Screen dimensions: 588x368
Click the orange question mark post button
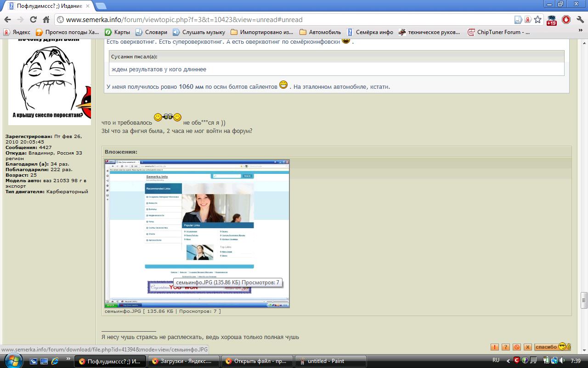[506, 347]
